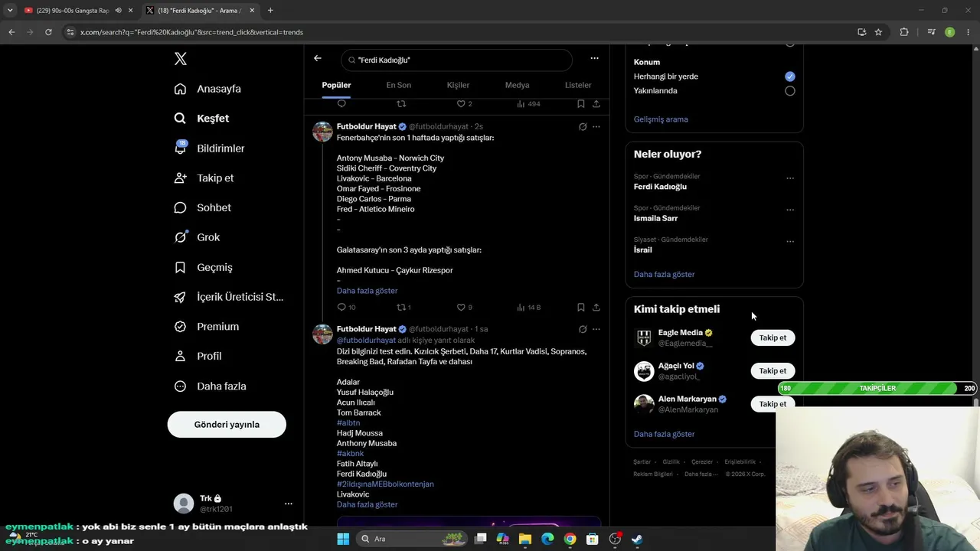Expand Fenerbahçe sales tweet with 'Daha fazla göster'

point(367,291)
